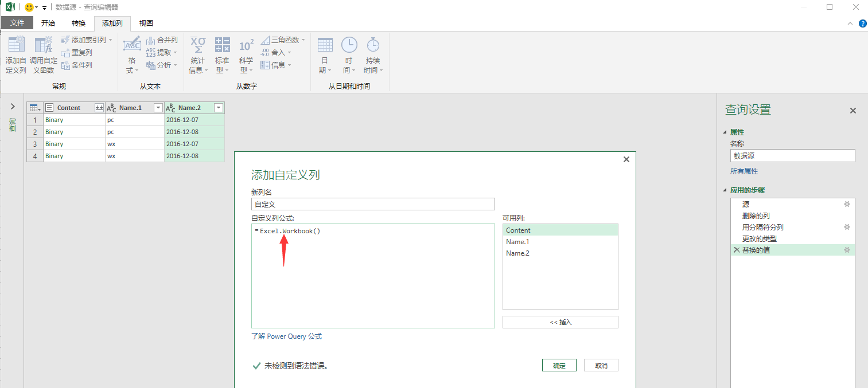Click gear icon on 用分隔符分列 step

pyautogui.click(x=846, y=227)
